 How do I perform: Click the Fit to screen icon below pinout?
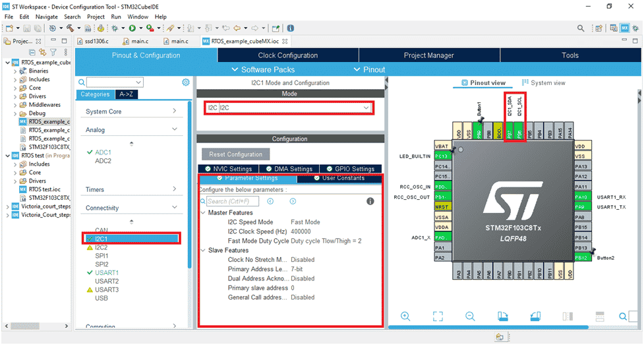(x=438, y=316)
